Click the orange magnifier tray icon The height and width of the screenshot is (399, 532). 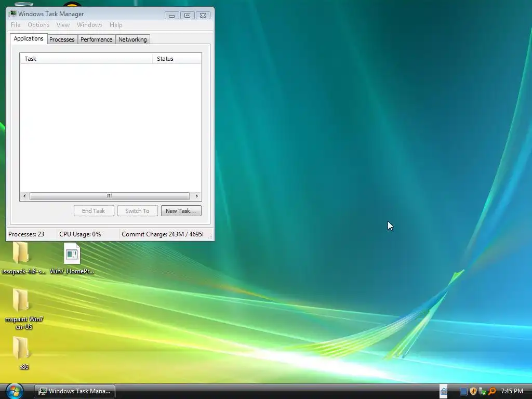(491, 391)
